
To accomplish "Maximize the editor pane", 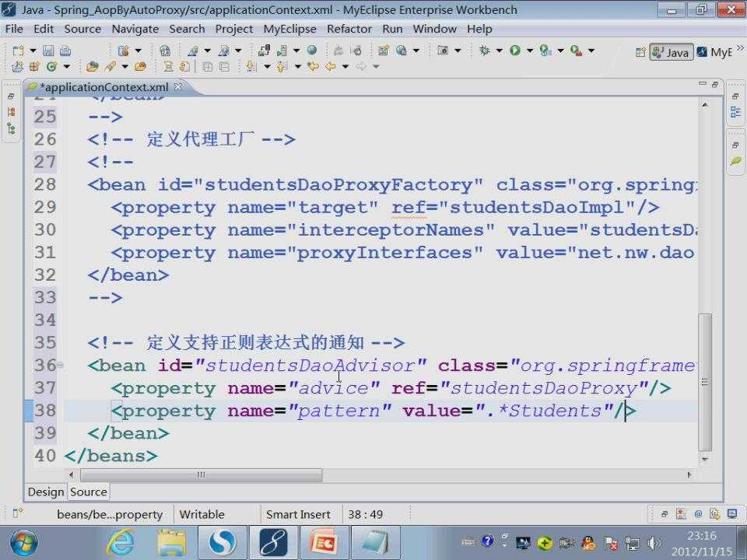I will [x=714, y=84].
